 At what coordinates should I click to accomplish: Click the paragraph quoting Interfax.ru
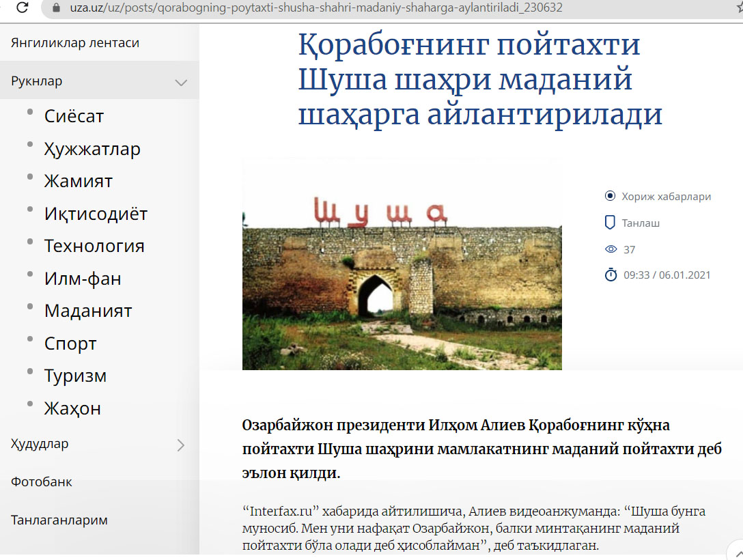point(474,529)
